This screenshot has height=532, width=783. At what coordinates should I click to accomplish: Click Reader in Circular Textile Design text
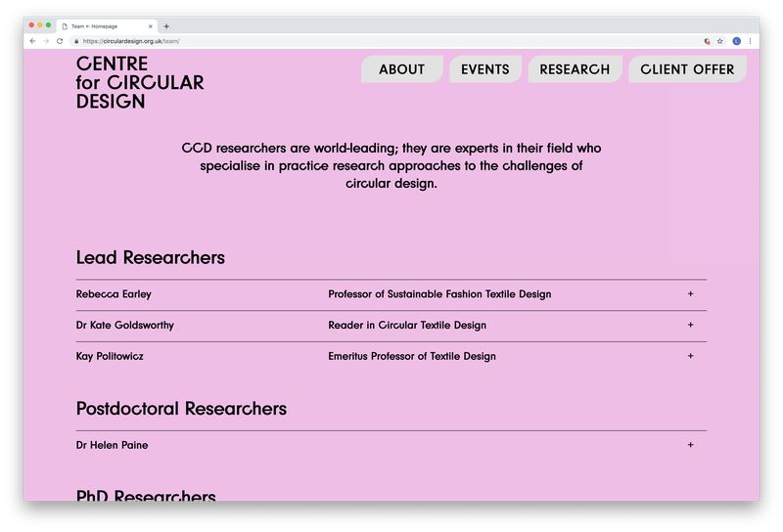click(407, 326)
